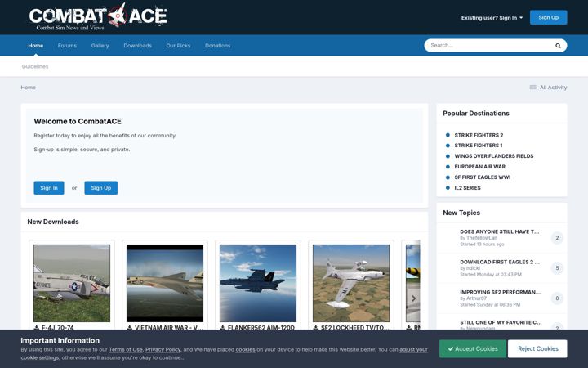Screen dimensions: 588x368
Task: Open topic 'Does anyone still have T...'
Action: (x=500, y=231)
